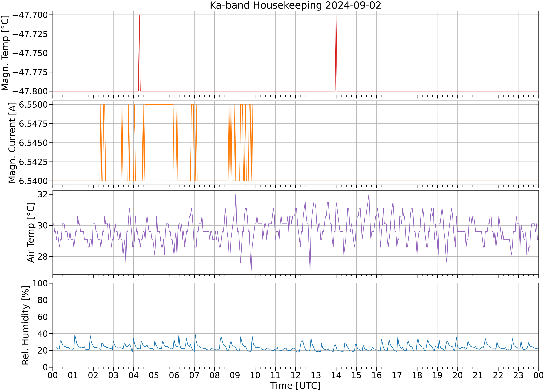Click the second red spike at 14 UTC
Image resolution: width=545 pixels, height=392 pixels.
pyautogui.click(x=336, y=53)
